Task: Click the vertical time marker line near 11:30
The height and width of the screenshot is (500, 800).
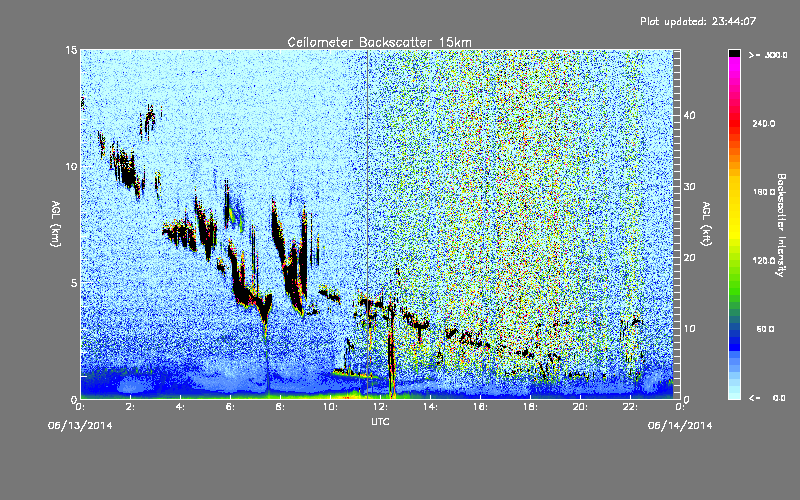Action: (367, 223)
